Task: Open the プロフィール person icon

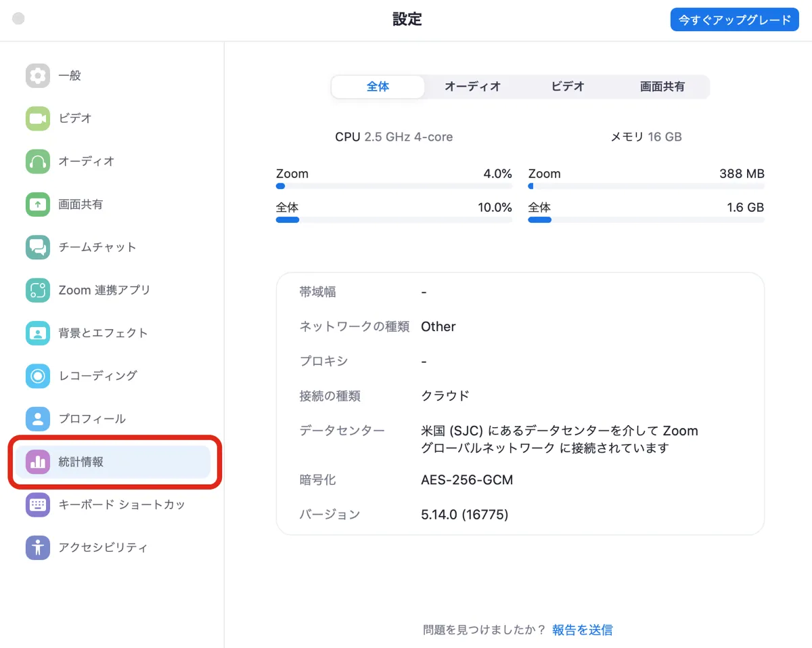Action: click(38, 419)
